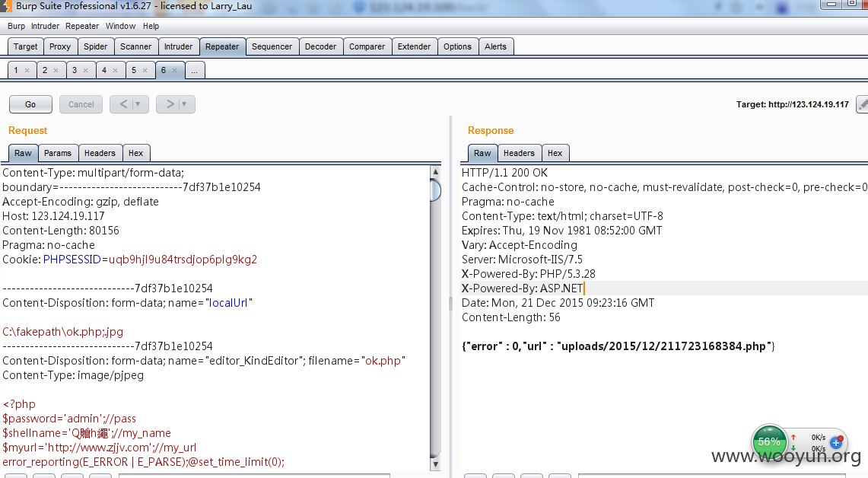
Task: Click the PHPSESSID cookie name in request
Action: coord(72,260)
